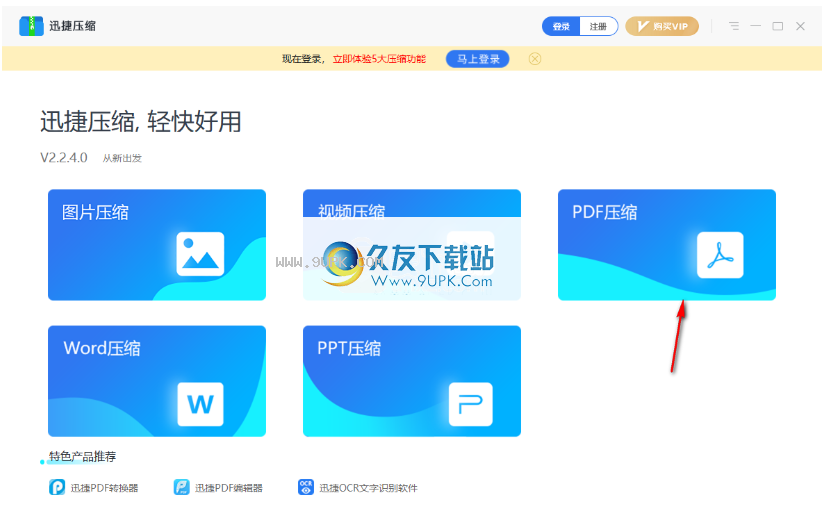Click the picture icon in 图片压缩 card
823x529 pixels.
pos(200,254)
